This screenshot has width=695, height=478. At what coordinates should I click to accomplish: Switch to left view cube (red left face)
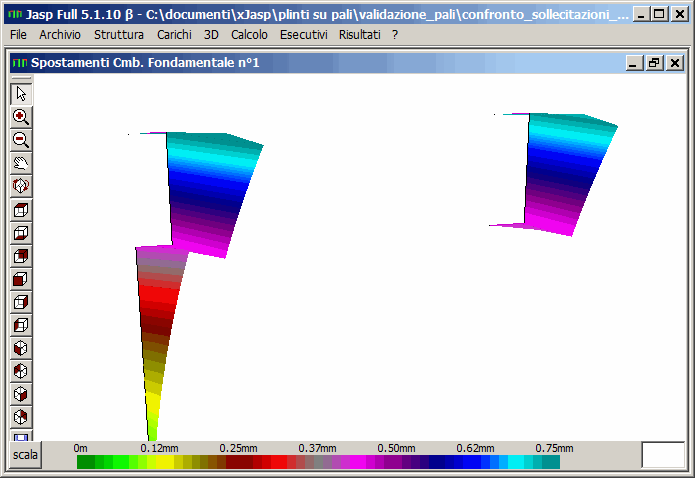21,325
